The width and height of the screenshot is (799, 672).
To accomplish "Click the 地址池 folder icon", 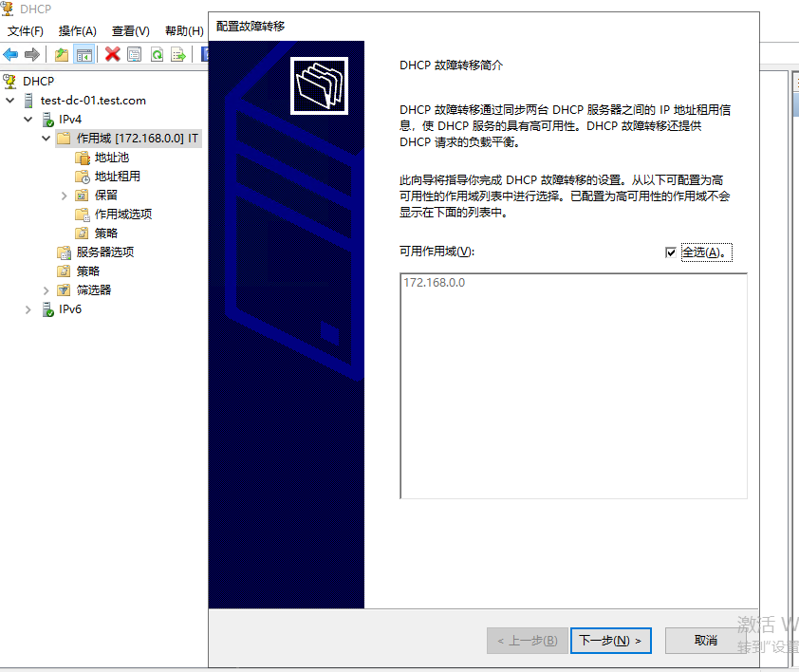I will point(82,158).
